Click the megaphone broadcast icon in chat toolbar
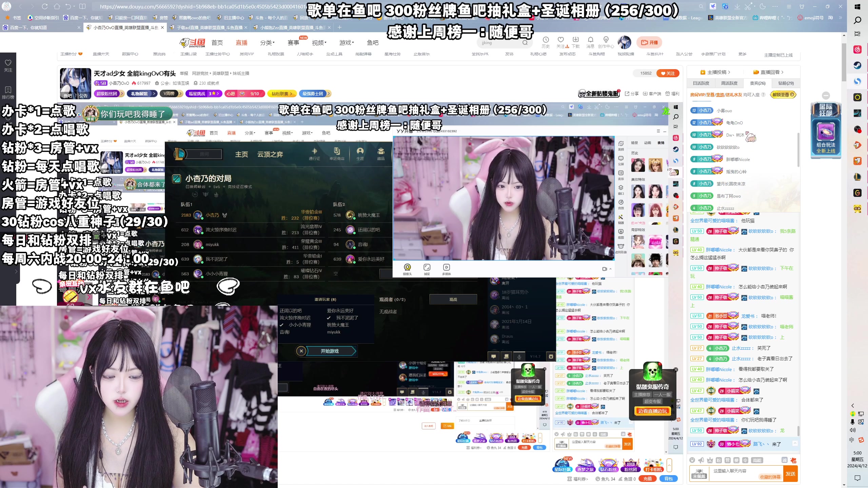The width and height of the screenshot is (868, 488). pos(701,460)
